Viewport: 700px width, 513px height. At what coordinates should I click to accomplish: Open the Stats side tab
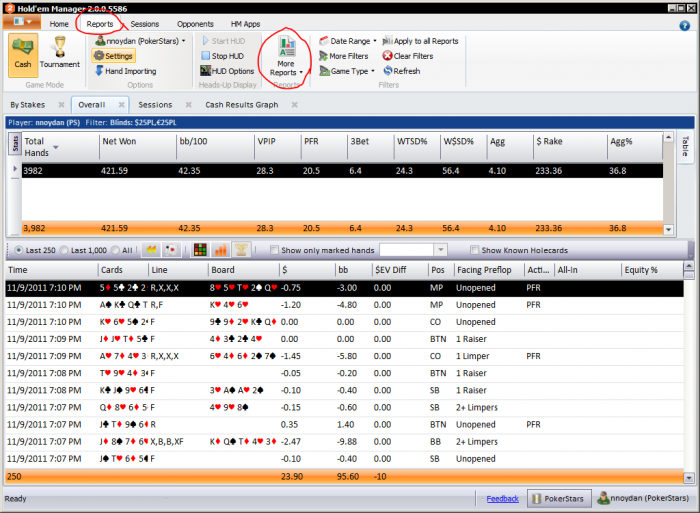pos(15,144)
